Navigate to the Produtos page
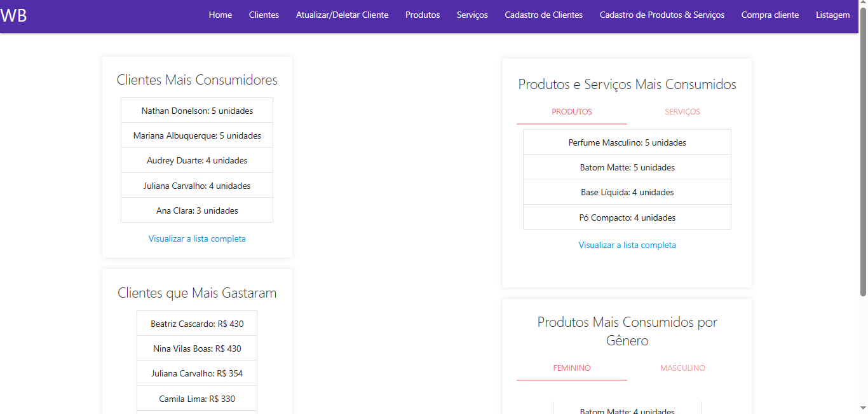This screenshot has width=868, height=414. click(x=423, y=15)
